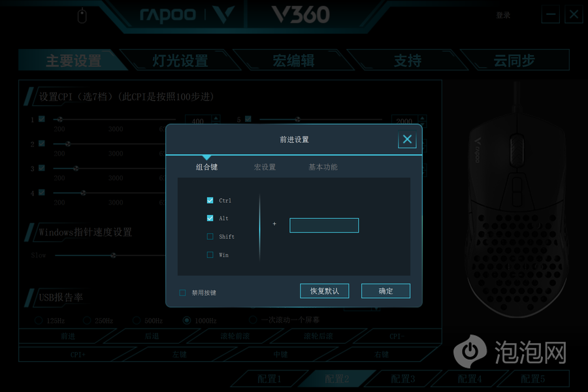Screen dimensions: 588x392
Task: Click the mouse icon in title bar
Action: [x=82, y=16]
